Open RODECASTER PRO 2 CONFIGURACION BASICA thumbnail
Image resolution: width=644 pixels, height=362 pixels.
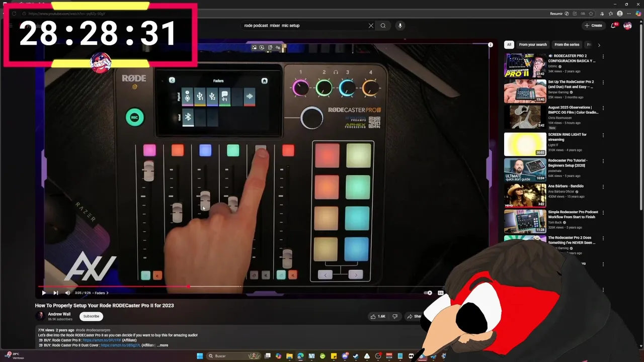(x=525, y=65)
